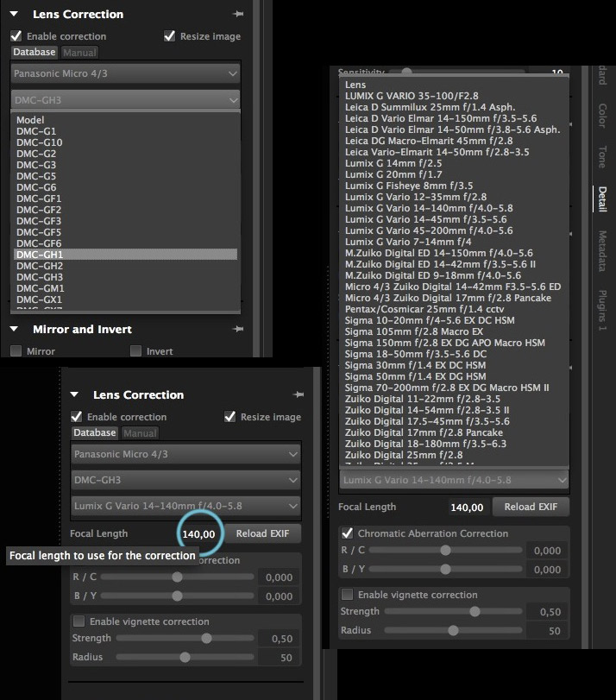Enable vignette correction in right panel
This screenshot has width=616, height=700.
348,595
